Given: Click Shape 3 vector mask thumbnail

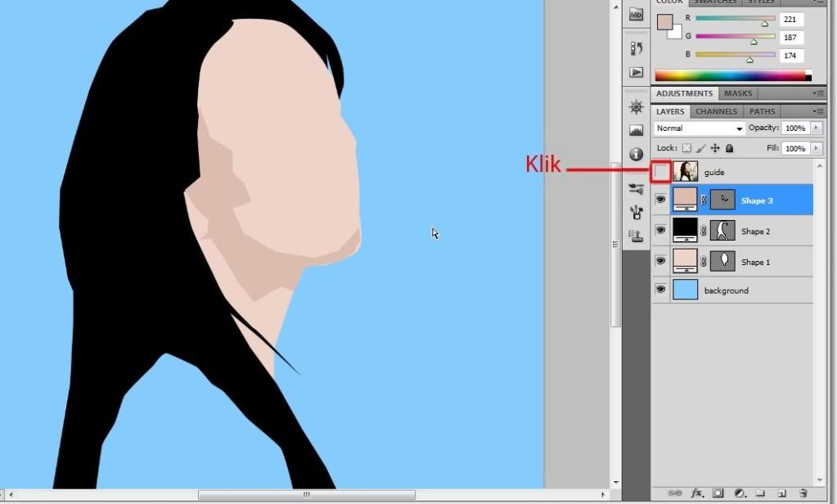Looking at the screenshot, I should (722, 200).
